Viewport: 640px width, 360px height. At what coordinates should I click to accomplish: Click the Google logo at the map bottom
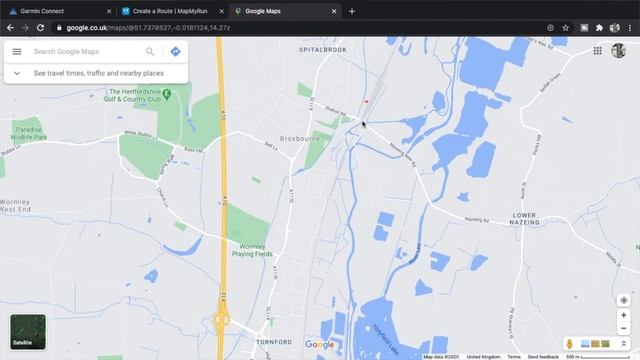320,345
